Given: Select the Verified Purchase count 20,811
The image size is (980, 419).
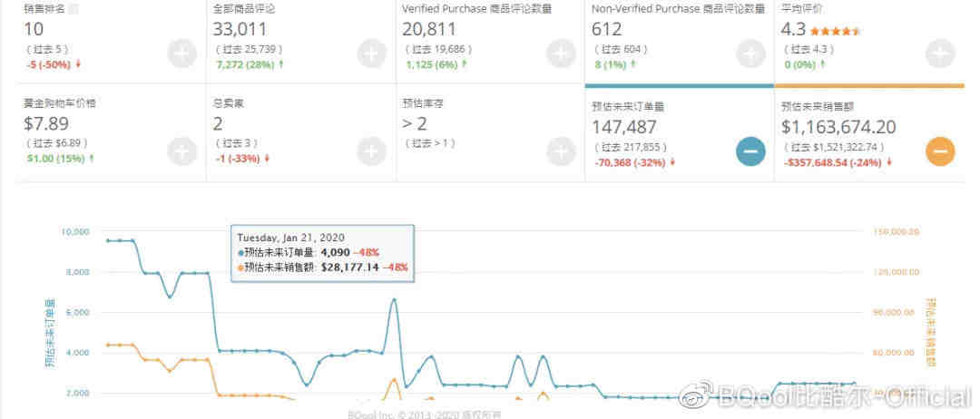Looking at the screenshot, I should (x=428, y=29).
